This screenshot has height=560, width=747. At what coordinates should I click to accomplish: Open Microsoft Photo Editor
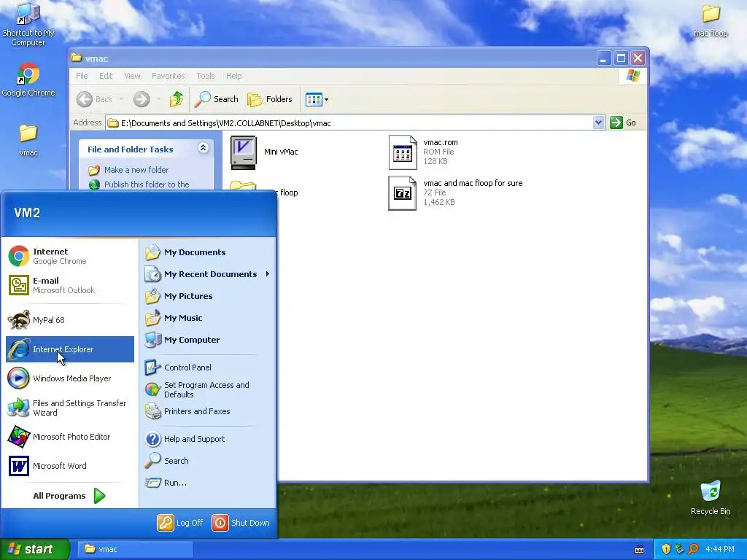tap(69, 437)
